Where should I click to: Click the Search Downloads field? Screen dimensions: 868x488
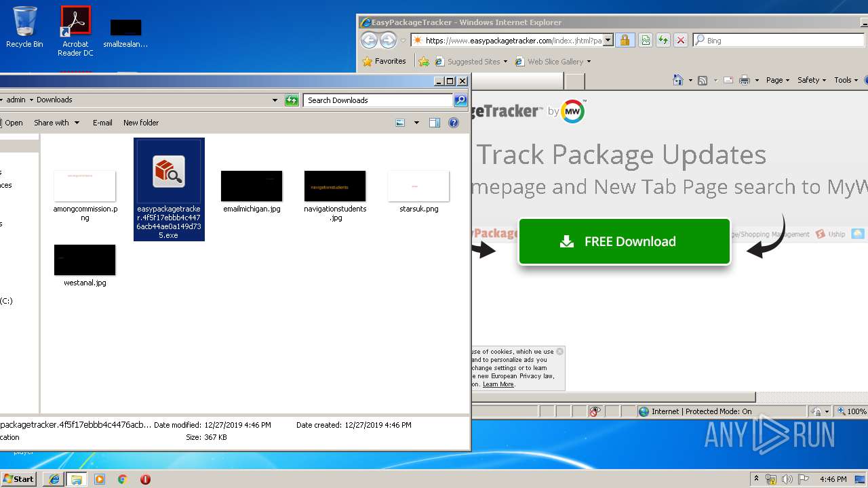click(378, 100)
